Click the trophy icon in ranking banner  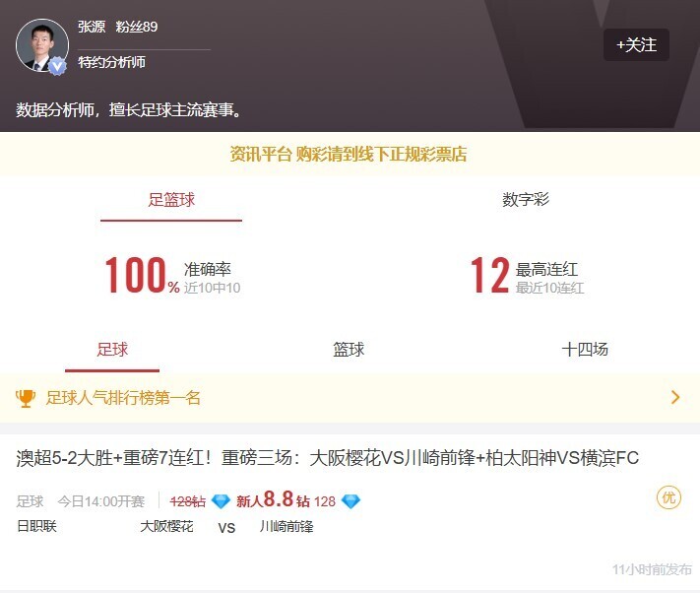click(26, 398)
